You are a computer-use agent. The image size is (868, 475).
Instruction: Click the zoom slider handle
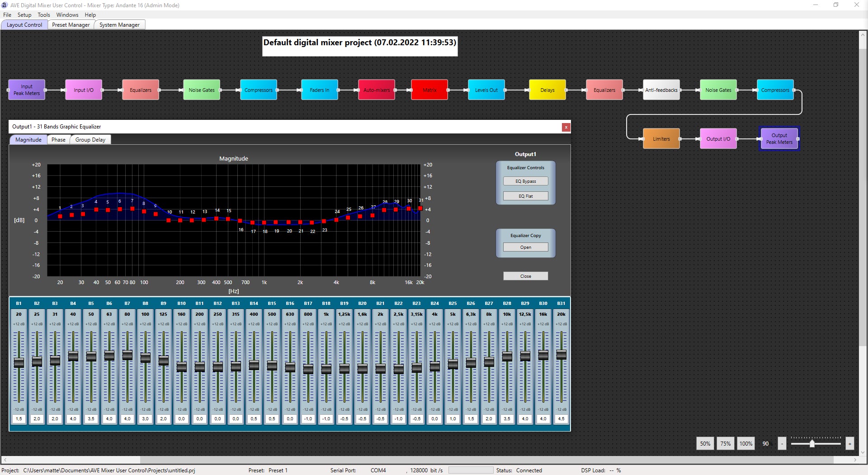click(x=812, y=444)
